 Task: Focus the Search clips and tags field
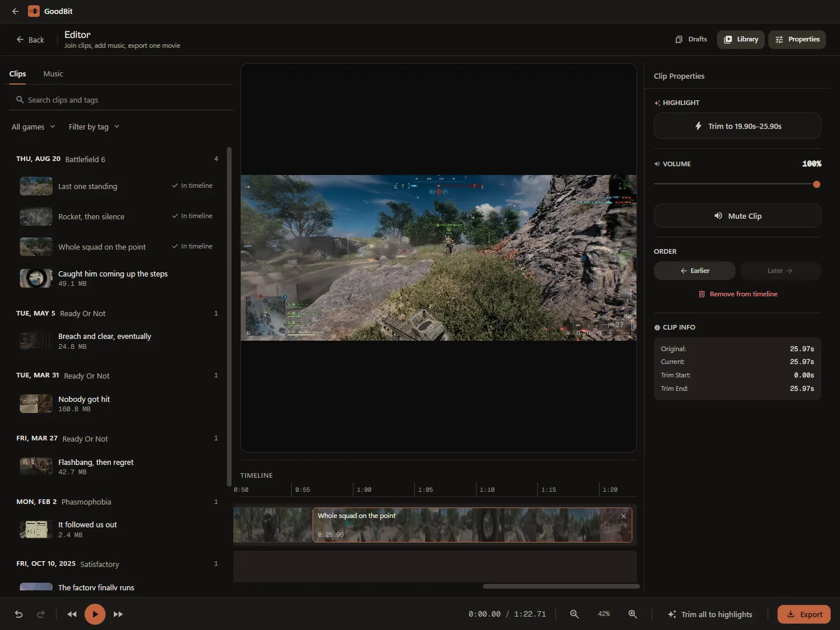[121, 100]
